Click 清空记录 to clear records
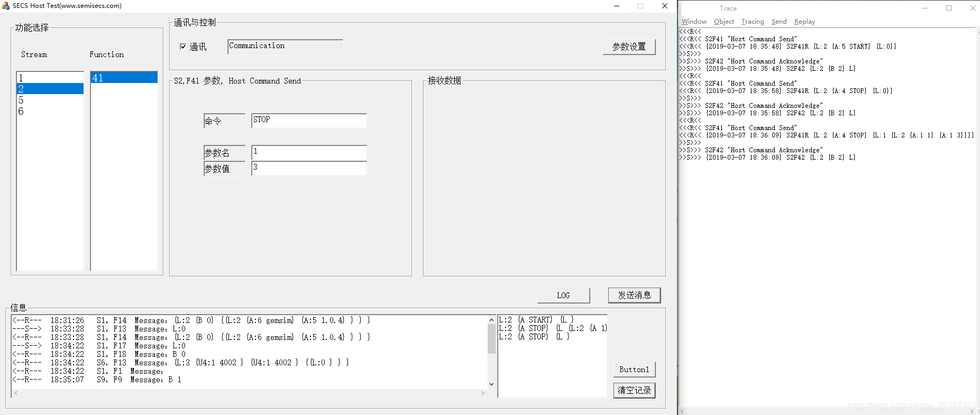Image resolution: width=980 pixels, height=415 pixels. 634,390
